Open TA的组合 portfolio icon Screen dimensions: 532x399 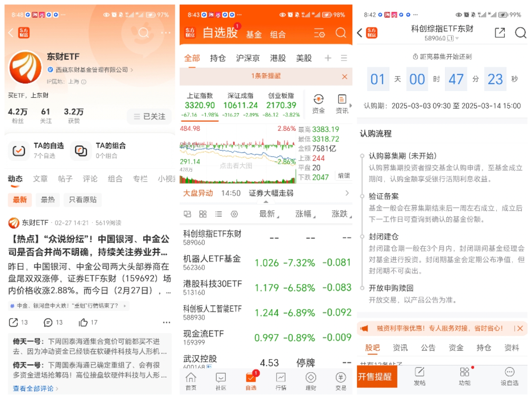81,150
